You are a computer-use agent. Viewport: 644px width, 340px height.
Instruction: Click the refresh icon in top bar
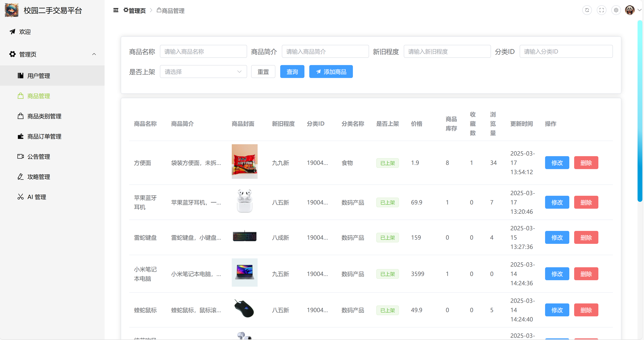587,10
